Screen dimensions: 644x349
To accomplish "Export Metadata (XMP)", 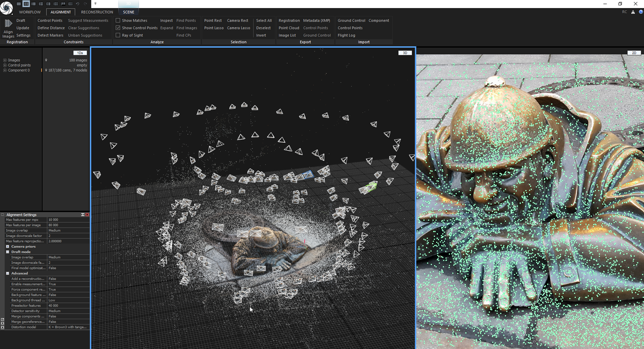I will 317,20.
